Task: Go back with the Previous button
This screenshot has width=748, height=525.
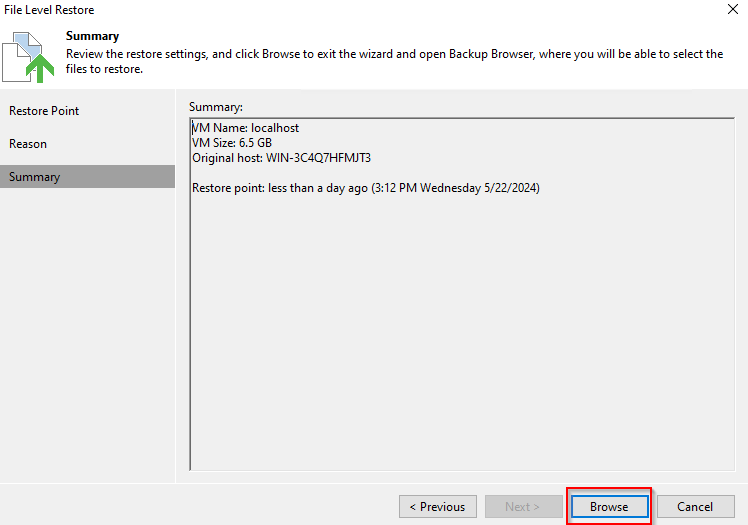Action: (437, 506)
